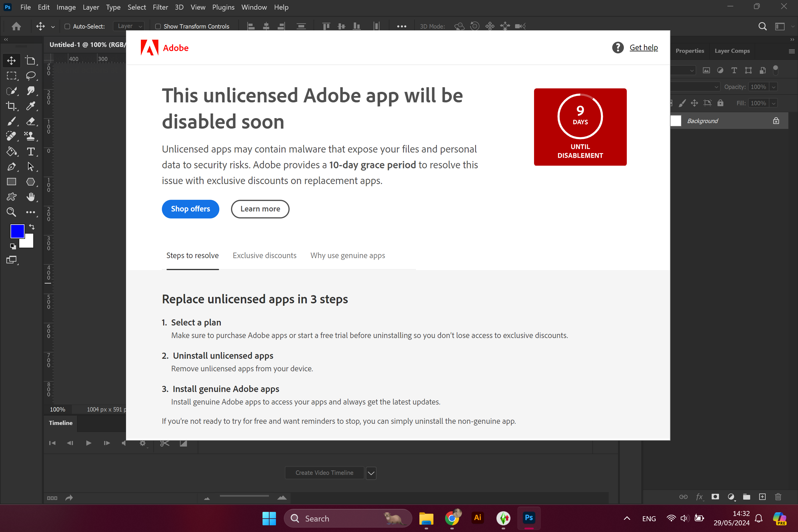The height and width of the screenshot is (532, 798).
Task: Select the Zoom tool
Action: [12, 212]
